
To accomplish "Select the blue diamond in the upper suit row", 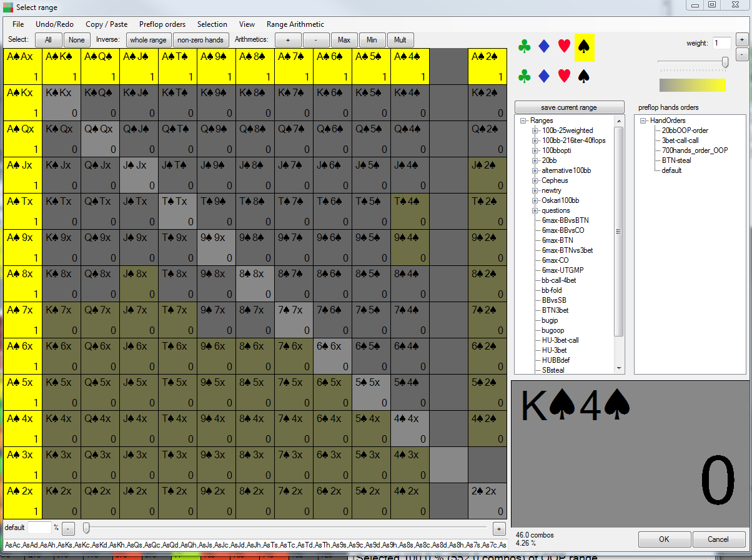I will pyautogui.click(x=544, y=46).
